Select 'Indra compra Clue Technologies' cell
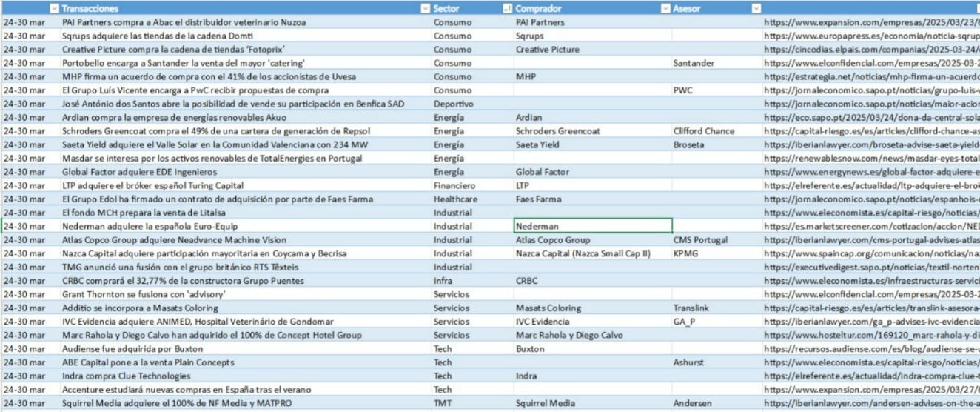 coord(246,376)
